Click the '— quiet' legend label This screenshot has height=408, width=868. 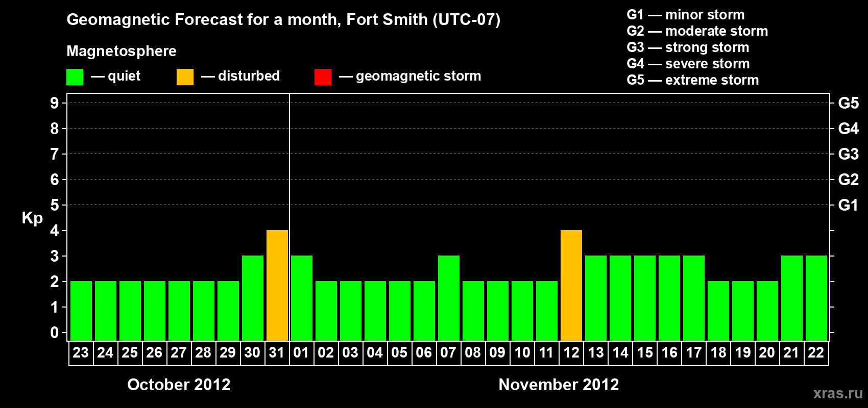115,76
